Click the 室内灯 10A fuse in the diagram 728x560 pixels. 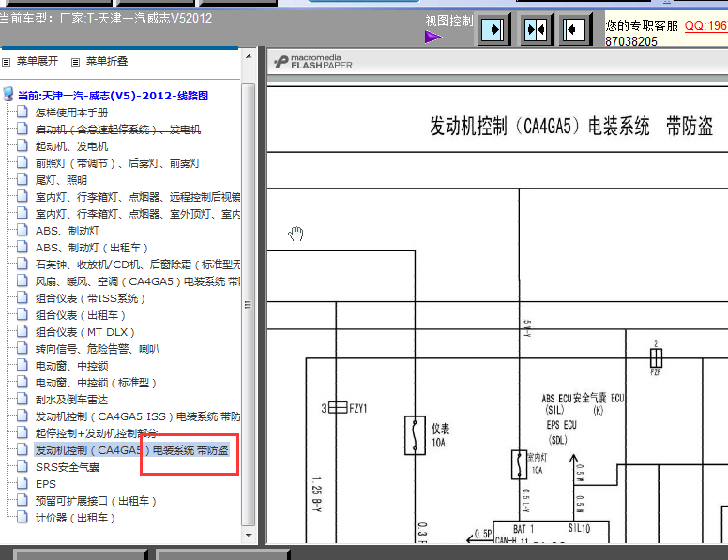pyautogui.click(x=519, y=464)
